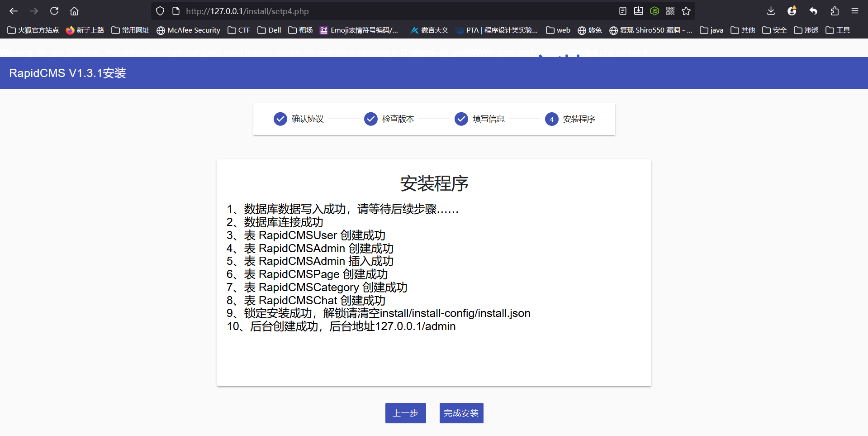This screenshot has width=868, height=436.
Task: Open the 渗透 bookmarks folder
Action: (x=806, y=30)
